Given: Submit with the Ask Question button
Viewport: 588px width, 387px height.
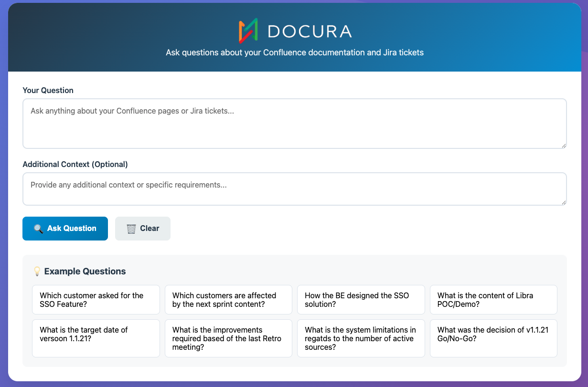Looking at the screenshot, I should [65, 229].
